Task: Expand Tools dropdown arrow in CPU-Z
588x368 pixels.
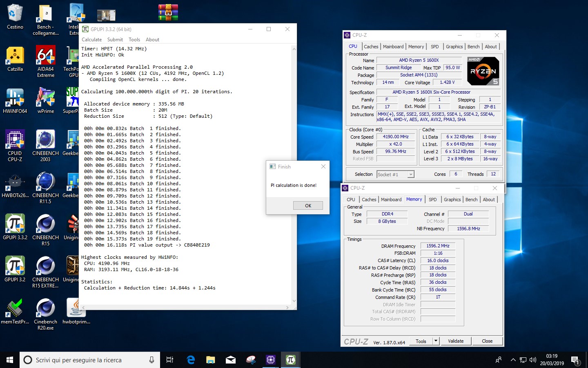Action: point(436,341)
